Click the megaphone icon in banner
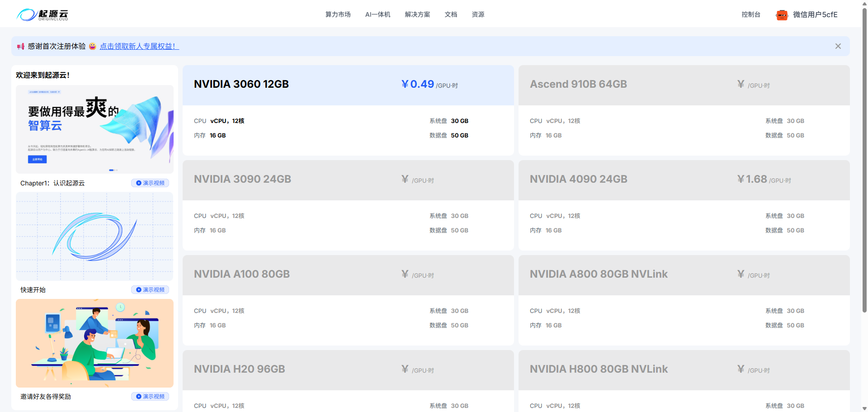This screenshot has width=868, height=412. point(20,46)
